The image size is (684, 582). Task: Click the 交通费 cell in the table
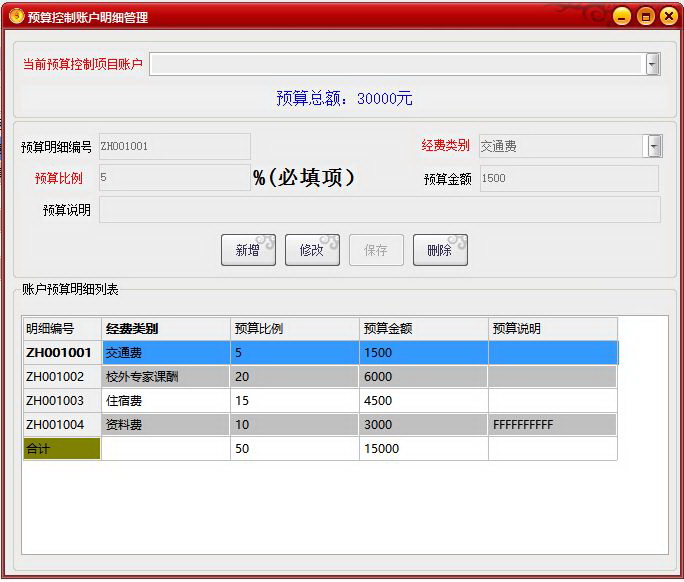click(166, 353)
